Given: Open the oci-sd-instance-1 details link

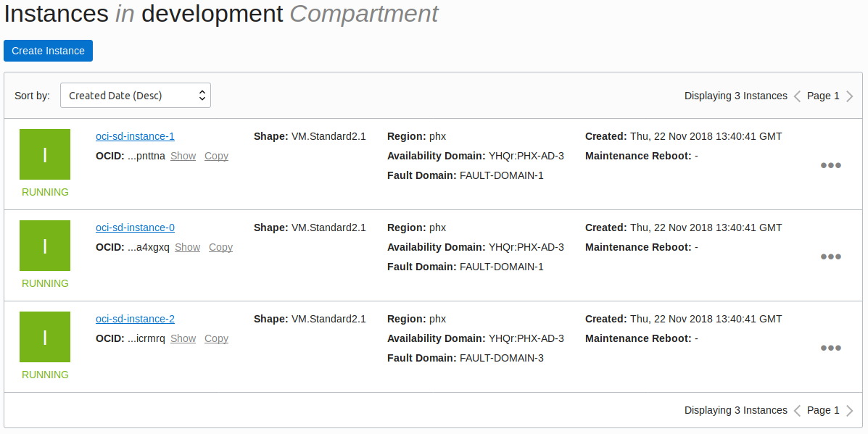Looking at the screenshot, I should click(x=135, y=136).
